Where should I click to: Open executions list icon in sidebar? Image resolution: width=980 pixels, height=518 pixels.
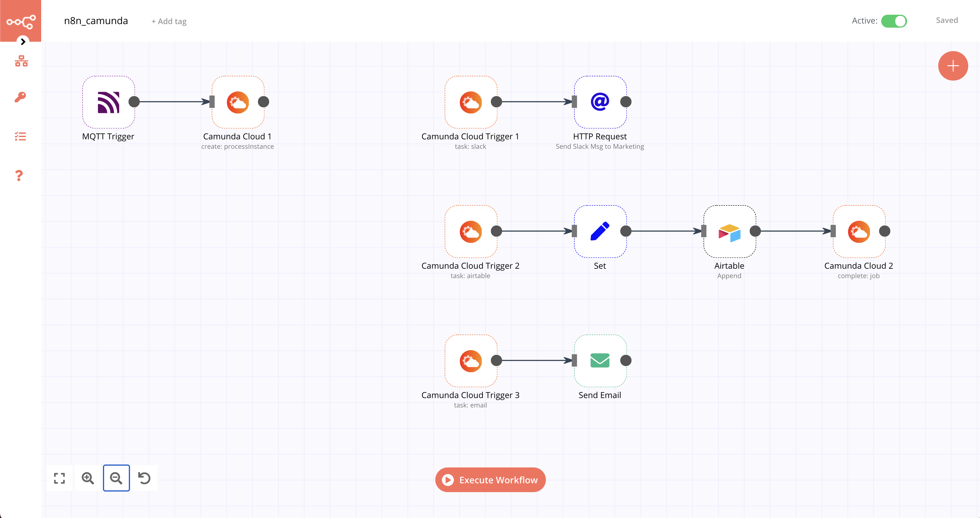point(21,136)
